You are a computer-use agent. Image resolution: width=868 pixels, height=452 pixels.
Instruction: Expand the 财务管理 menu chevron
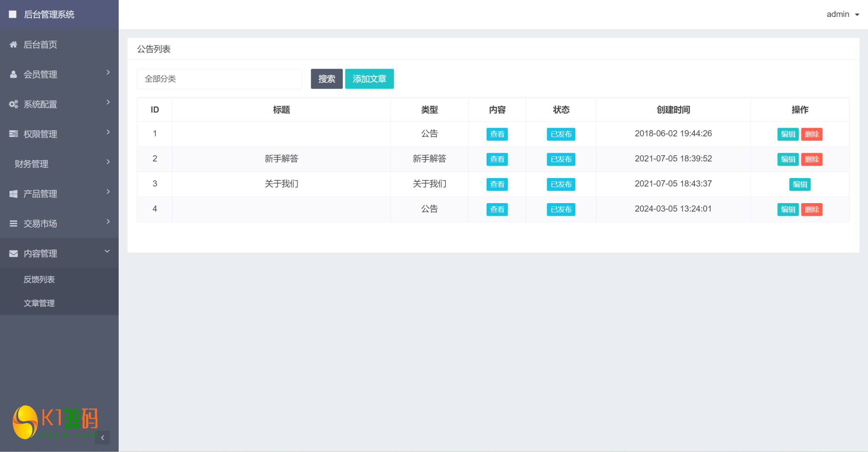click(108, 162)
